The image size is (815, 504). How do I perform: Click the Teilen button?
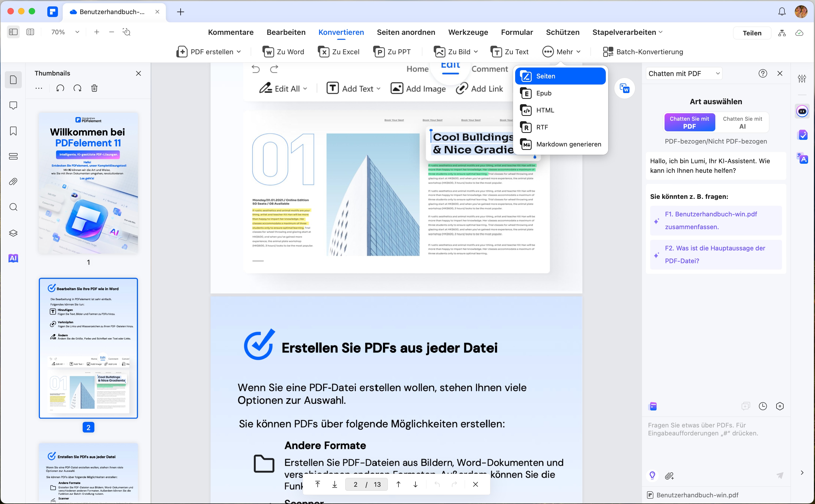pyautogui.click(x=752, y=33)
